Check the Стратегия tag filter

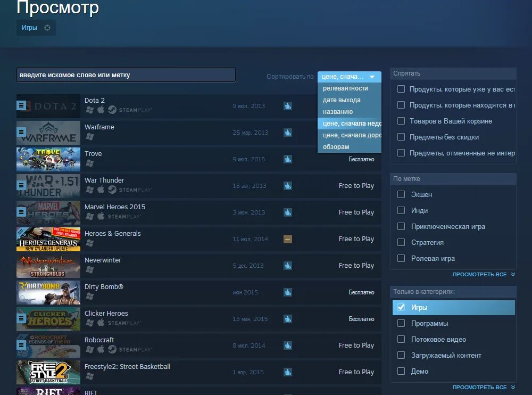[401, 242]
